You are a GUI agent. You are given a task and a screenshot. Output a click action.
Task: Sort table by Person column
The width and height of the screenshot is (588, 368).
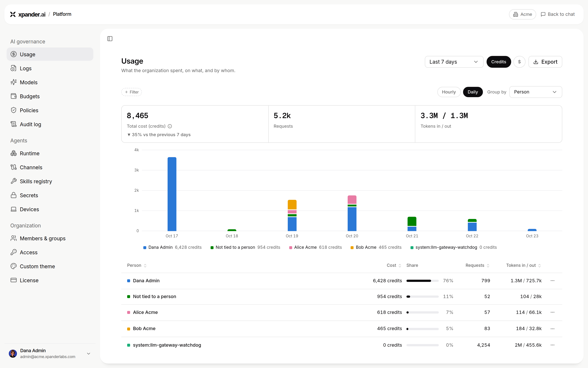(137, 265)
